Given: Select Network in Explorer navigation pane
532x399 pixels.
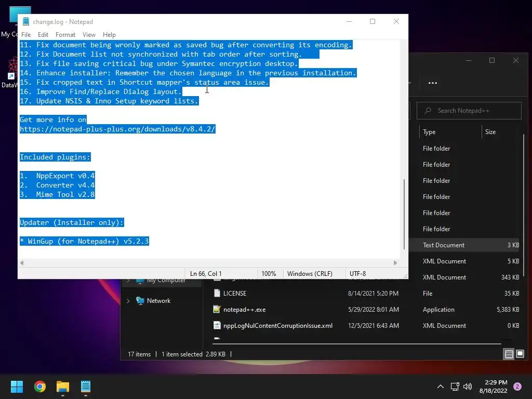Looking at the screenshot, I should pos(158,301).
